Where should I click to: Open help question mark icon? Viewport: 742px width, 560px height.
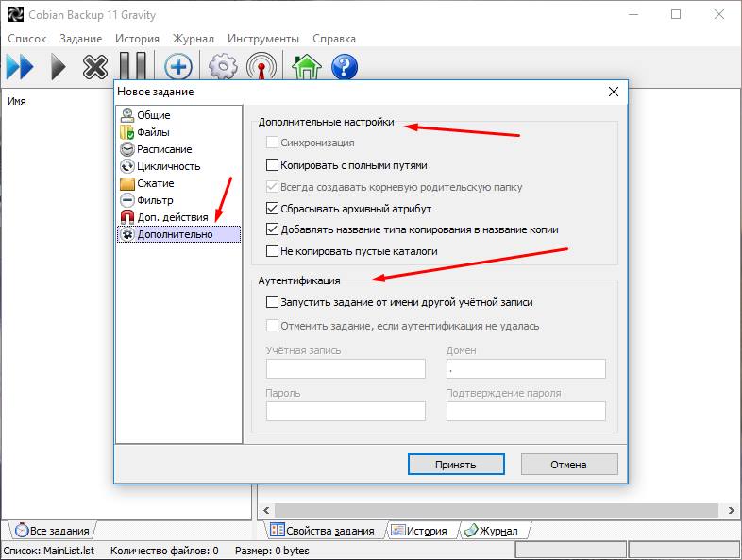[345, 67]
